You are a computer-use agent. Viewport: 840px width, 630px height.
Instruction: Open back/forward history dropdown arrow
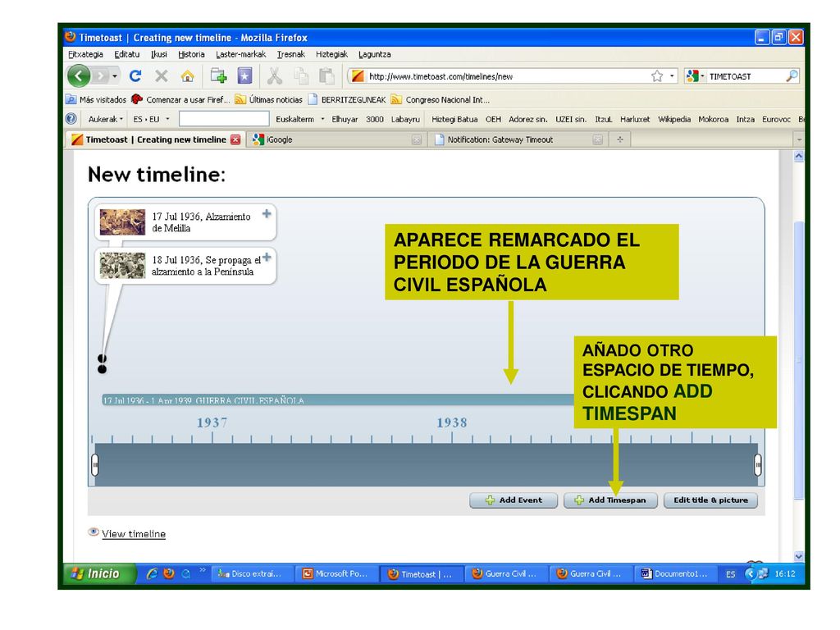[x=115, y=76]
